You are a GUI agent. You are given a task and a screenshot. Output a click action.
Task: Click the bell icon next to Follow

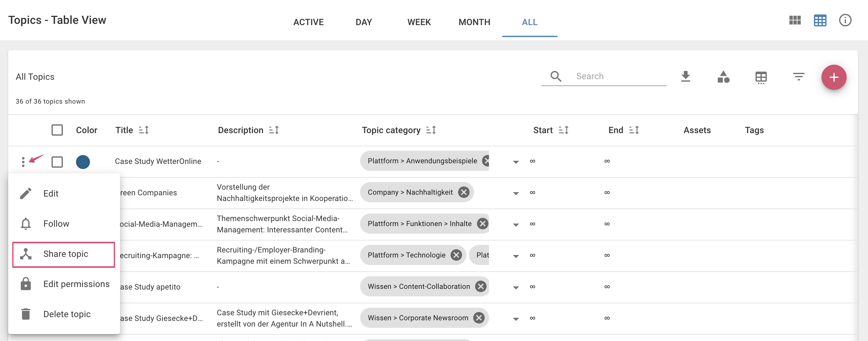[25, 224]
